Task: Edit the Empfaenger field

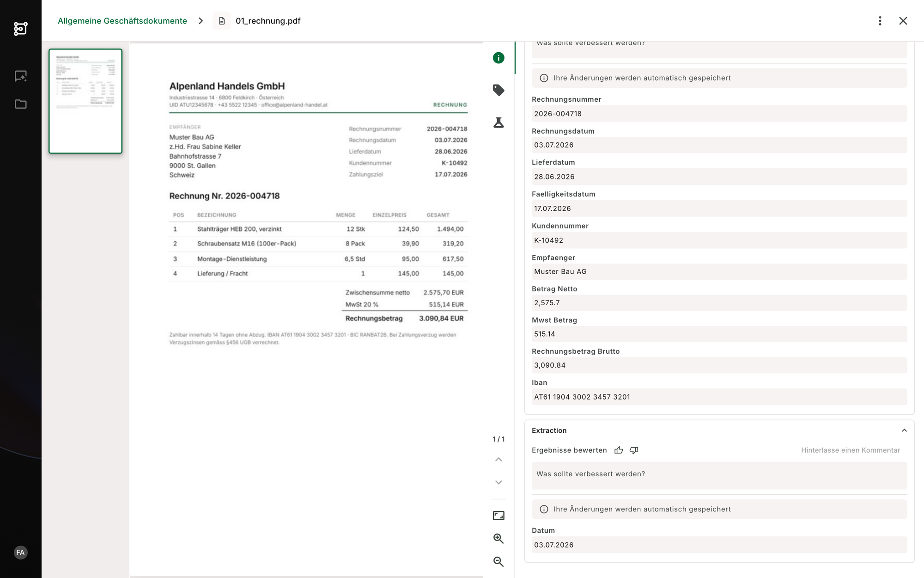Action: [x=719, y=272]
